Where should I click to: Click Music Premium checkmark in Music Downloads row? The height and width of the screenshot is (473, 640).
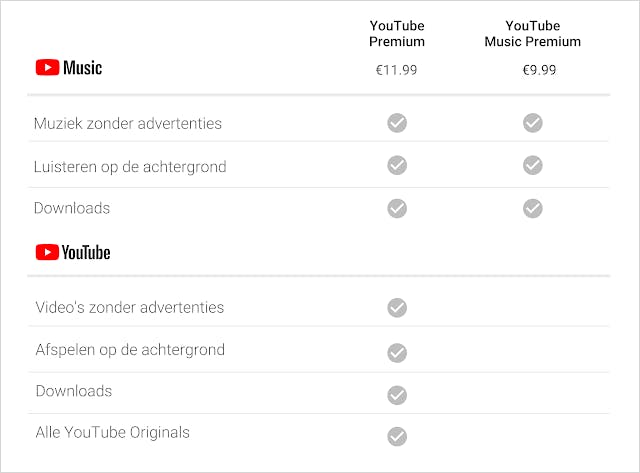(533, 208)
